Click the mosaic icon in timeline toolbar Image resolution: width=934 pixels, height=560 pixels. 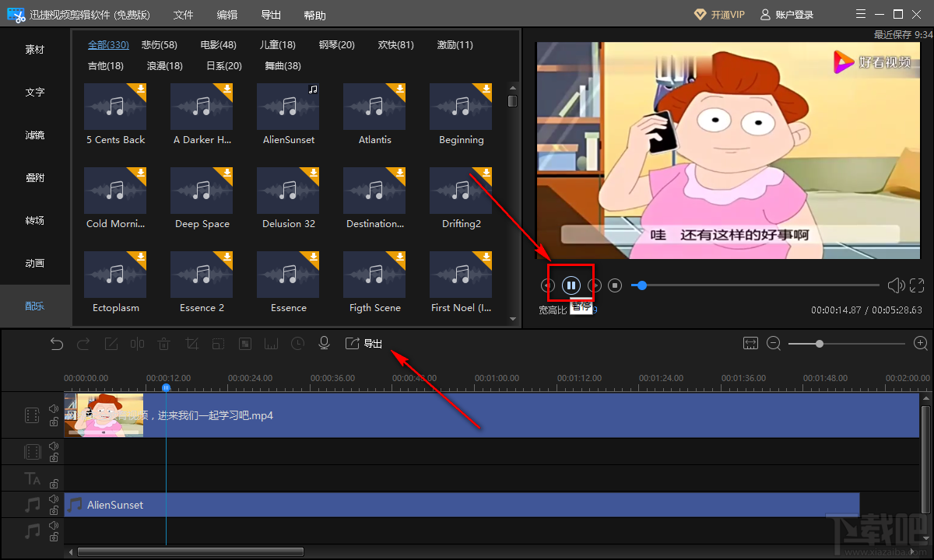tap(244, 344)
